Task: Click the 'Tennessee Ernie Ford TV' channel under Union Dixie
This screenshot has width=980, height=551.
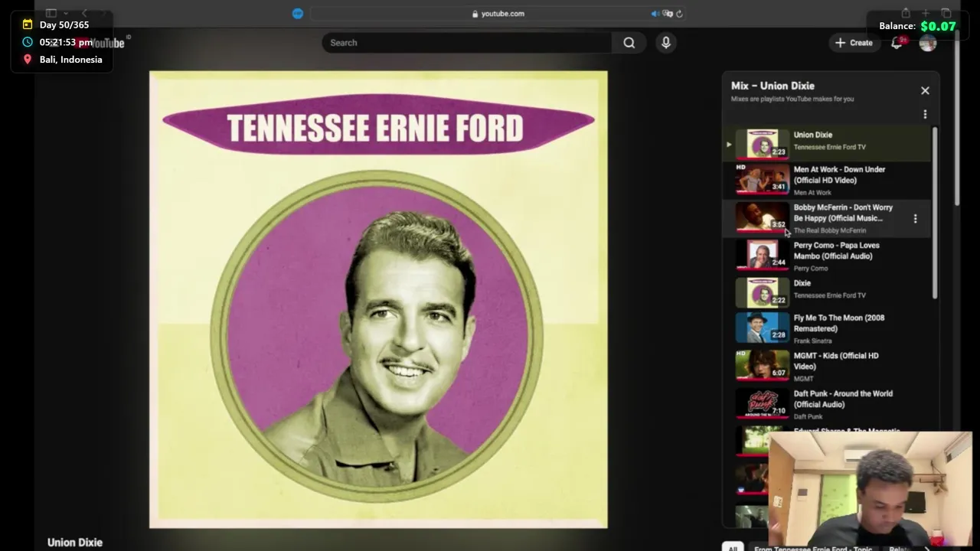Action: point(829,147)
